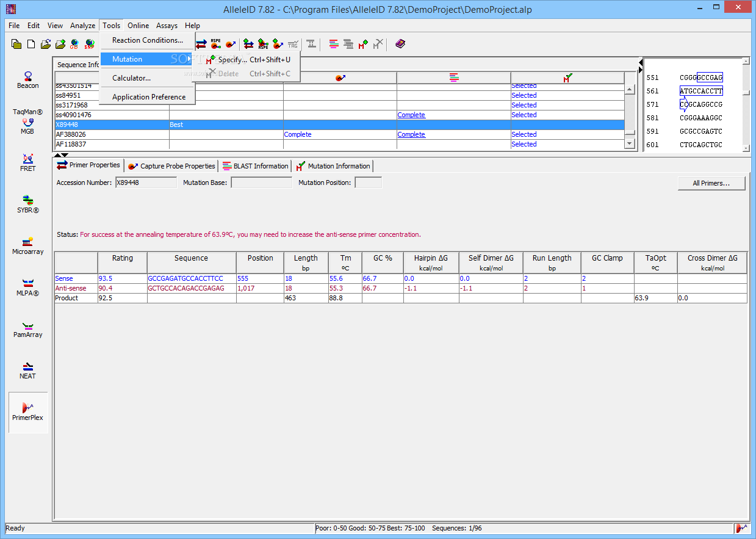Select the FRET assay in sidebar
The height and width of the screenshot is (539, 756).
coord(28,163)
